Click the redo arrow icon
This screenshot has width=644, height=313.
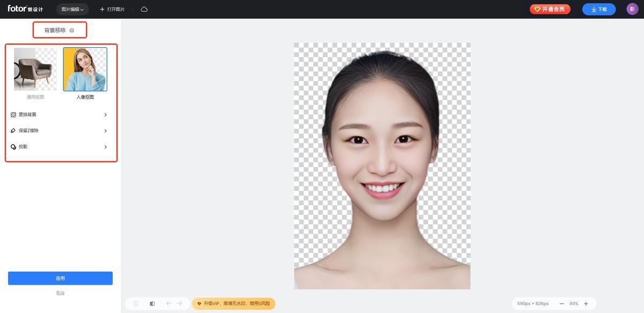pos(180,303)
